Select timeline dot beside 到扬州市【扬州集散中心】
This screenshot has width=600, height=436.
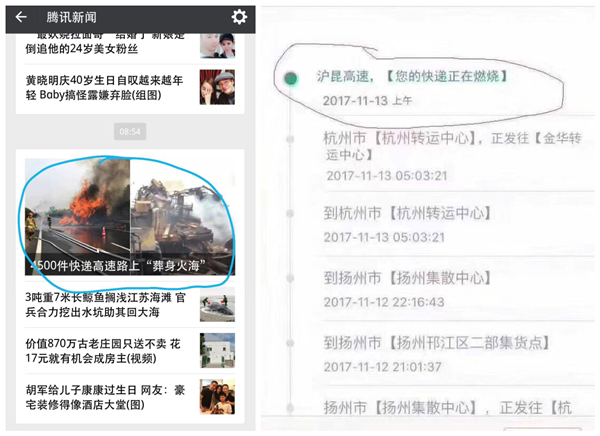[290, 278]
